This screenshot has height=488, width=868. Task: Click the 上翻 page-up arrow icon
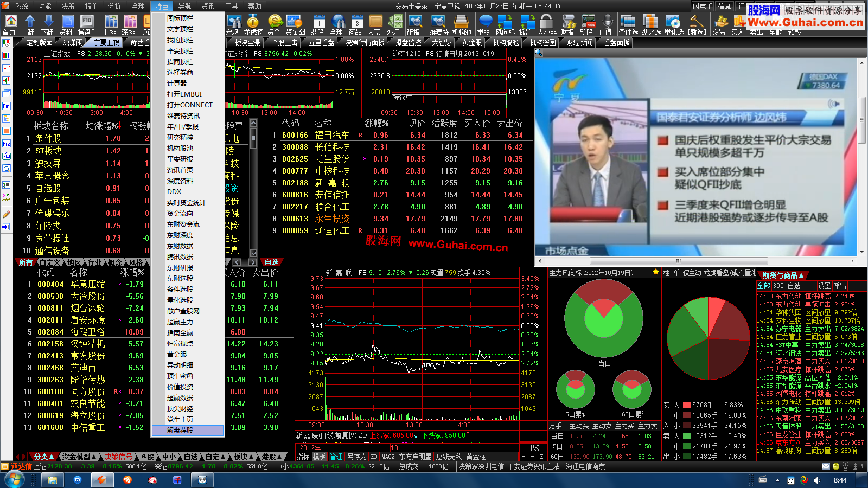coord(29,25)
